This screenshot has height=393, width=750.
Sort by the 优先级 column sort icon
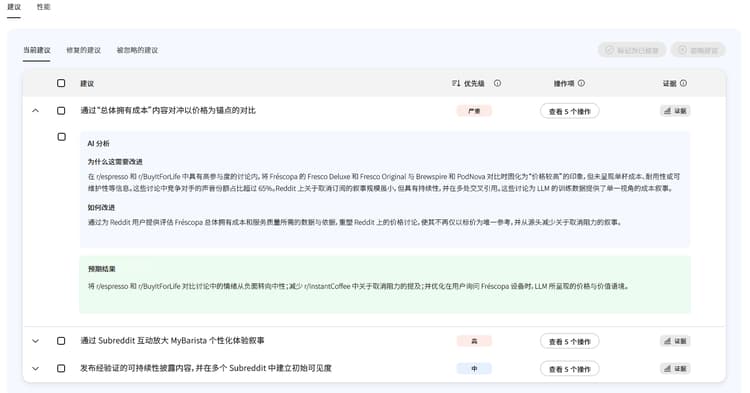455,83
